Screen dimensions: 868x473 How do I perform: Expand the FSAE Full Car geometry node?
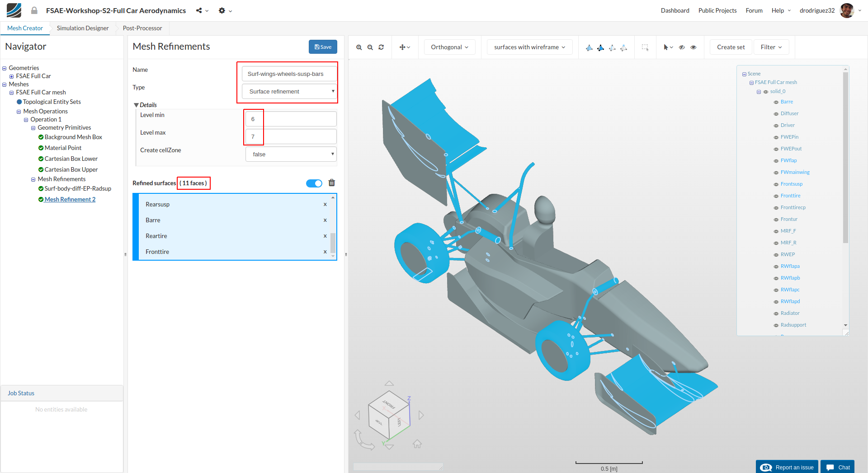pyautogui.click(x=12, y=76)
